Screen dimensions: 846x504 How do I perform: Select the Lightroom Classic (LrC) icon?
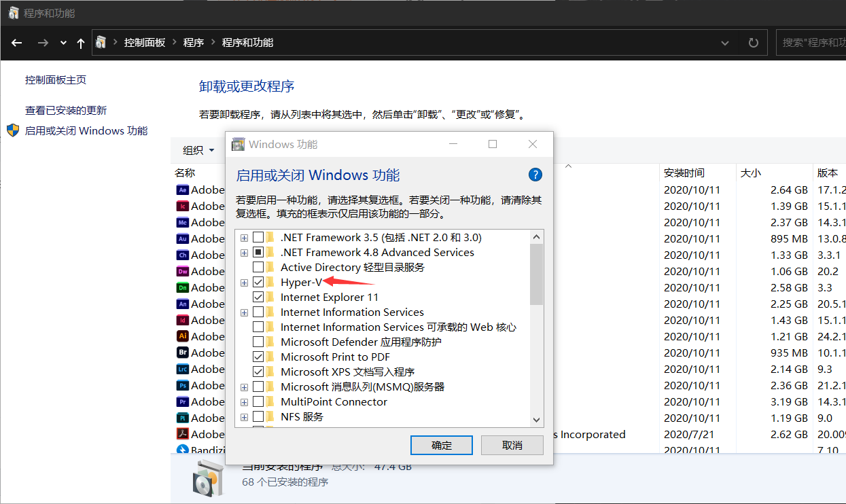tap(182, 369)
